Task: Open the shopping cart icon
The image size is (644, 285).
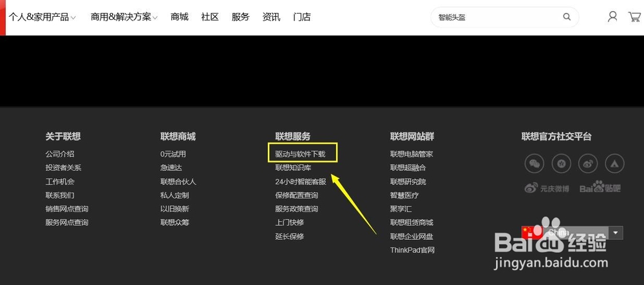Action: (x=634, y=17)
